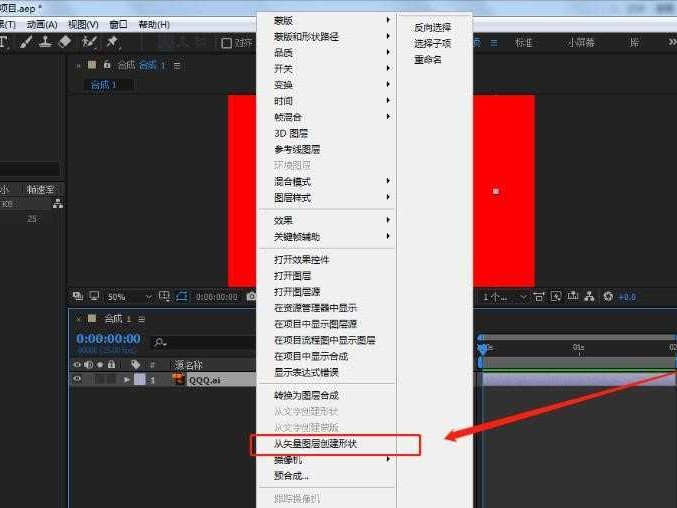This screenshot has height=508, width=677.
Task: Click the reset exposure aperture icon
Action: tap(608, 297)
